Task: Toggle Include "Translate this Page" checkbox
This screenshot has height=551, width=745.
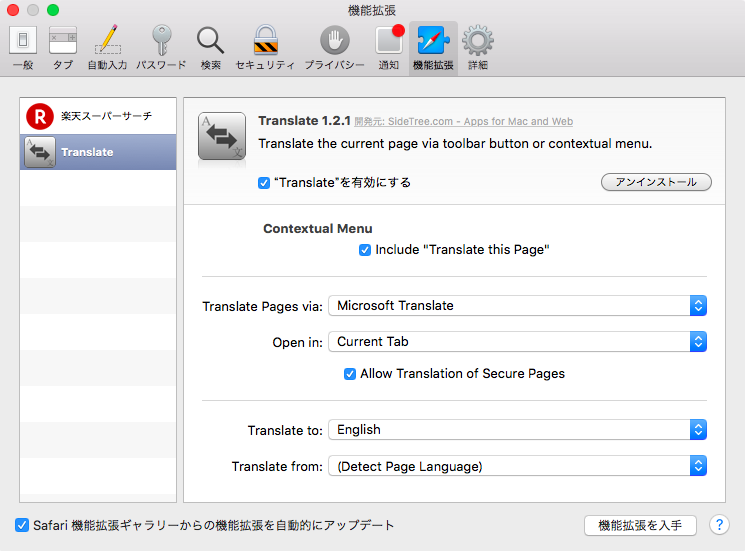Action: pyautogui.click(x=364, y=250)
